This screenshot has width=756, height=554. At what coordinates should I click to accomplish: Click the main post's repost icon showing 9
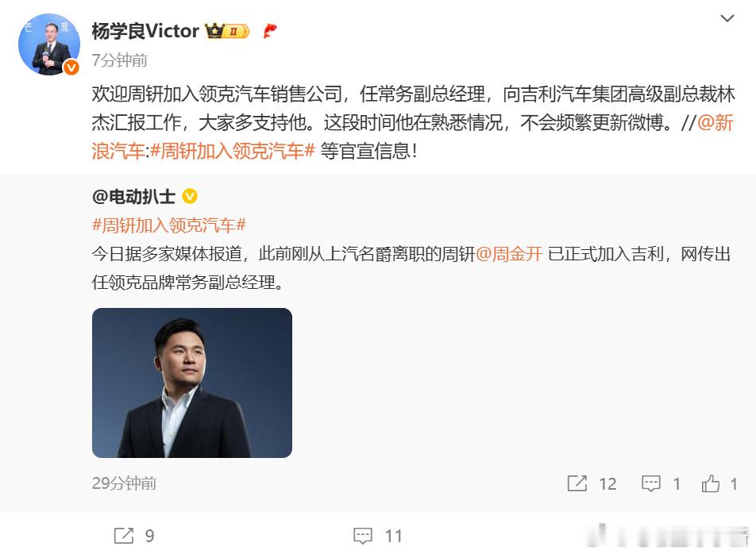coord(123,536)
